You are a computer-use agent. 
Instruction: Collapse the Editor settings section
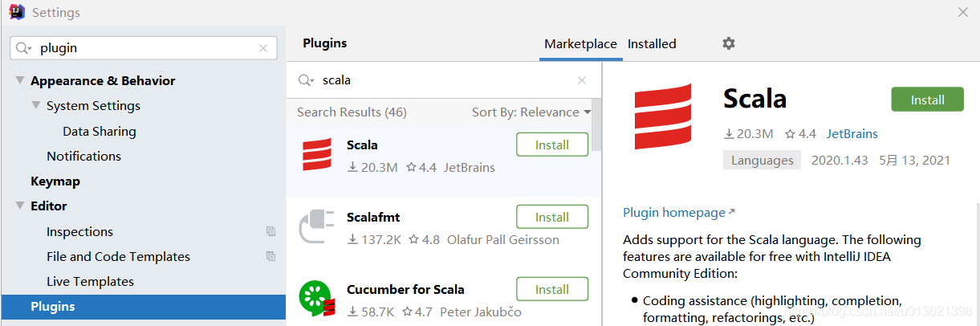pyautogui.click(x=19, y=206)
